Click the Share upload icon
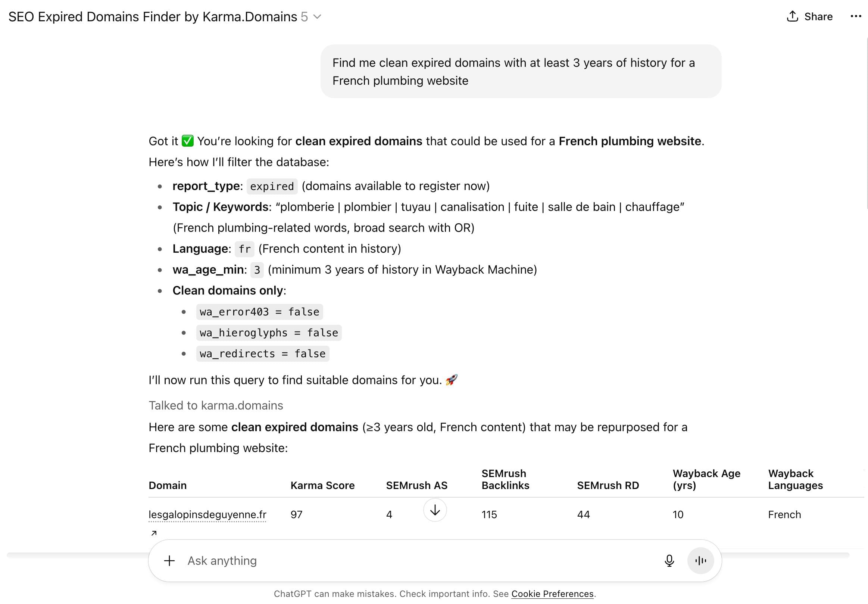This screenshot has width=868, height=604. coord(792,16)
